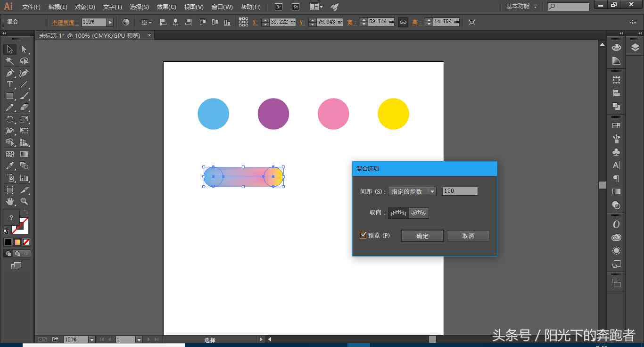The height and width of the screenshot is (347, 644).
Task: Select the Eyedropper tool
Action: [10, 165]
